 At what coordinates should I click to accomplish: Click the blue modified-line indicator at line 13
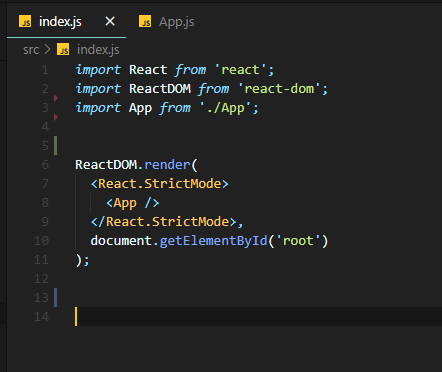coord(56,297)
